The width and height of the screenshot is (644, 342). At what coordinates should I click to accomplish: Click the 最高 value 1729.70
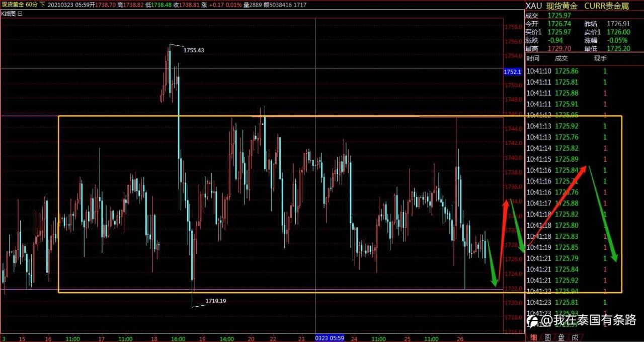click(x=559, y=48)
